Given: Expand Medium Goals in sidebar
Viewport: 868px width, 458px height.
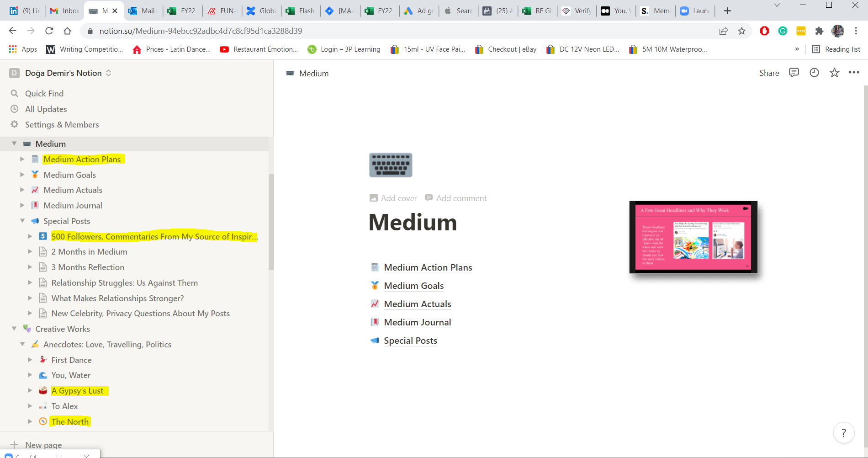Looking at the screenshot, I should pos(22,175).
